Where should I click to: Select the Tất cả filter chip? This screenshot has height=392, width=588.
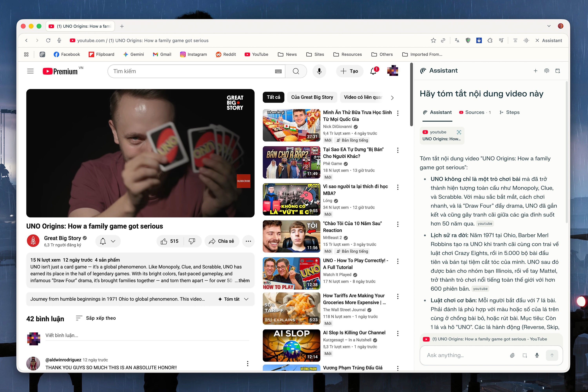pos(273,97)
